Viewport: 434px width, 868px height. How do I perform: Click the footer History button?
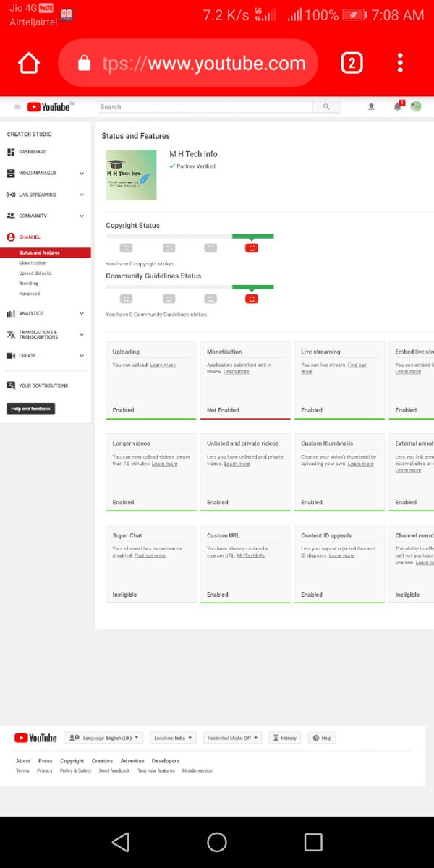tap(285, 738)
